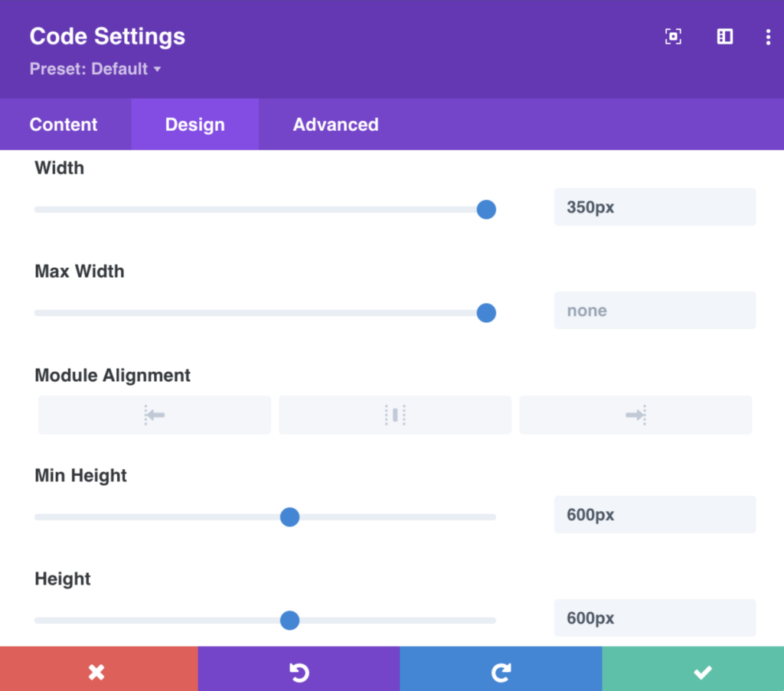784x691 pixels.
Task: Click the Height slider handle
Action: 289,620
